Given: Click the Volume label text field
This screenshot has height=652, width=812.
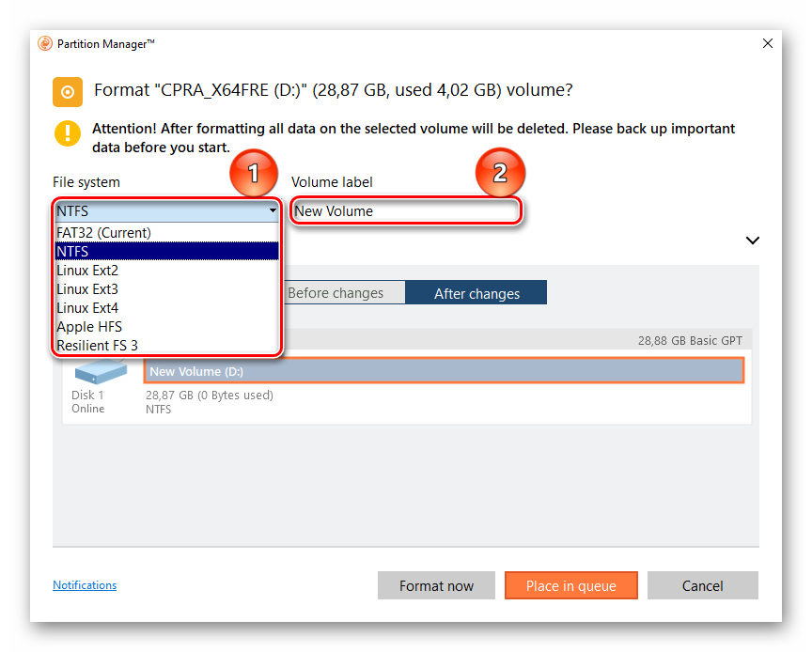Looking at the screenshot, I should (405, 211).
